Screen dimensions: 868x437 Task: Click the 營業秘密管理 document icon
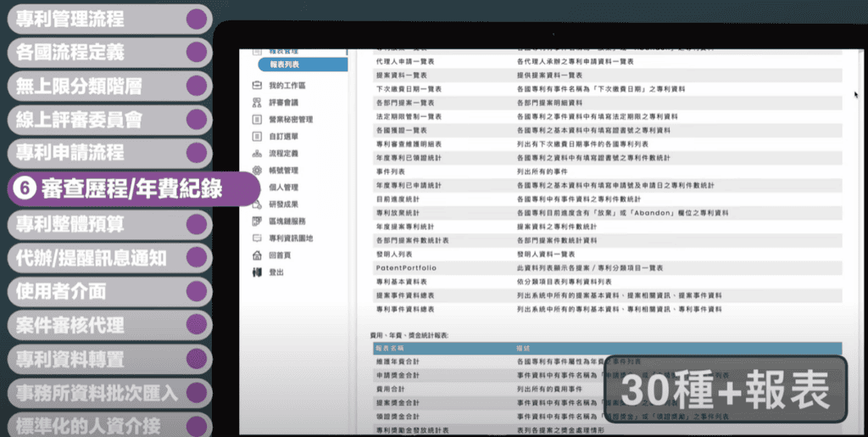point(257,120)
